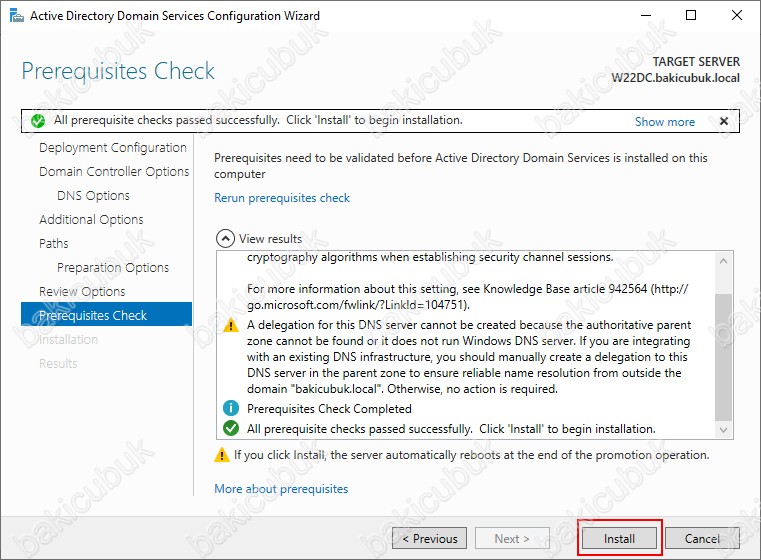Click the DNS delegation warning triangle icon
This screenshot has height=560, width=761.
tap(231, 326)
